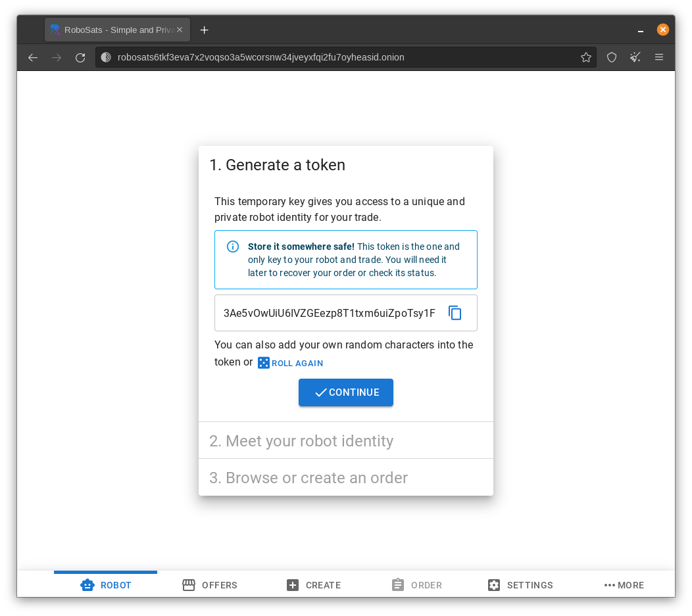The height and width of the screenshot is (616, 692).
Task: Open the Settings gear icon
Action: (x=494, y=584)
